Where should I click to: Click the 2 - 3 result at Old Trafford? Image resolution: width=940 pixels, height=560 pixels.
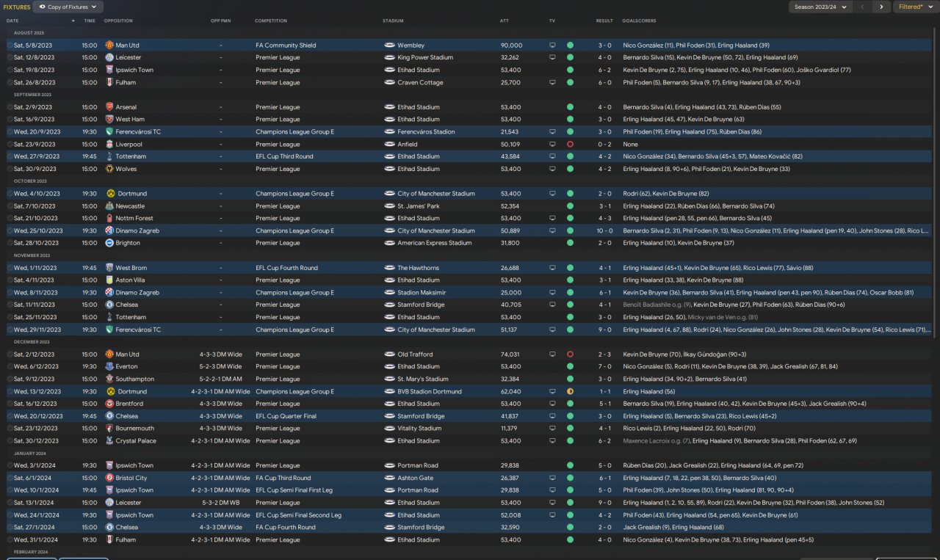point(604,354)
